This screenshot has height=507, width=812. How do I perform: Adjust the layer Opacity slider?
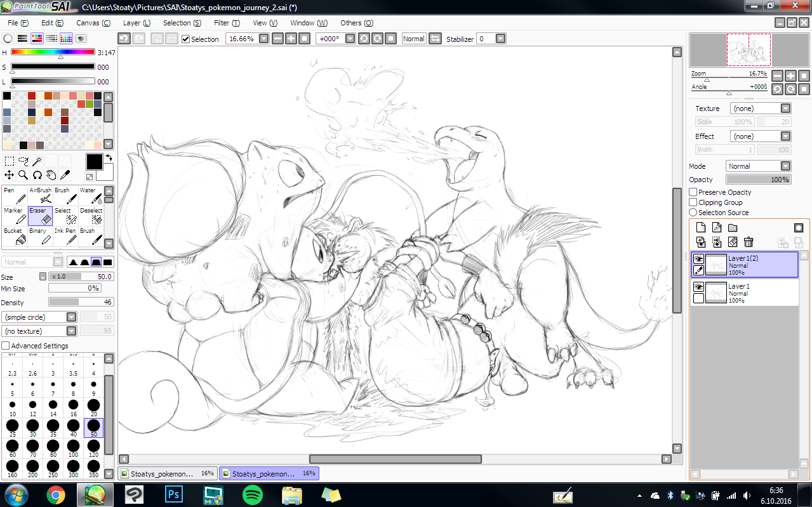coord(758,180)
